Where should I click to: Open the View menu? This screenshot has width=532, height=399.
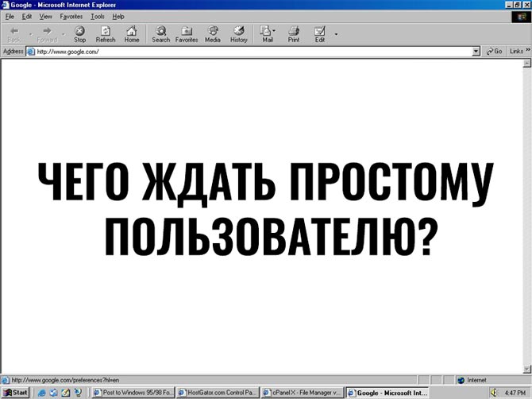46,16
